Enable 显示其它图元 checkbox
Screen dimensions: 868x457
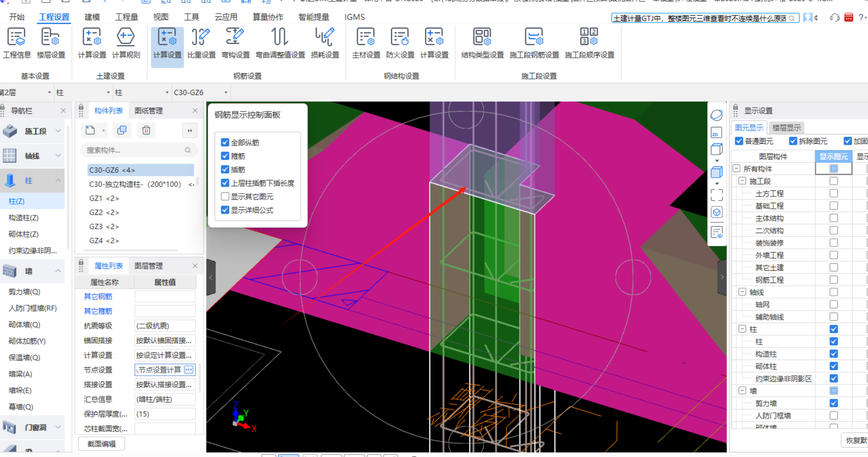pos(225,197)
